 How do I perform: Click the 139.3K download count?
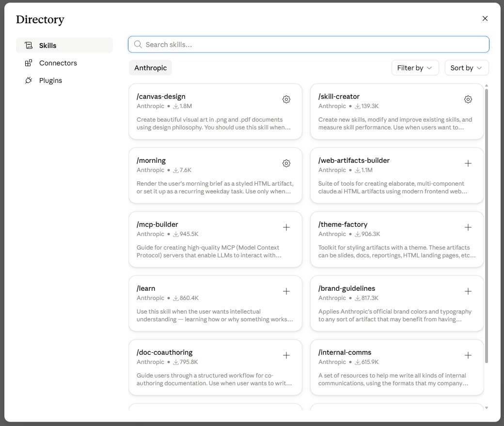(x=370, y=106)
